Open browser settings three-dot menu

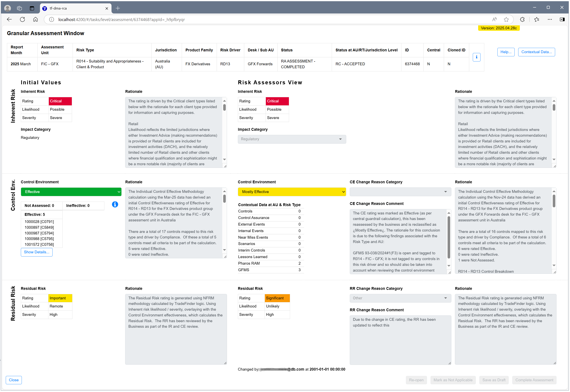549,19
